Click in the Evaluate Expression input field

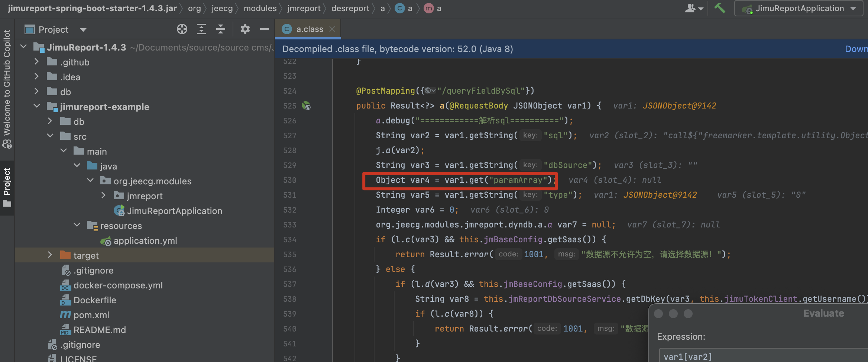pyautogui.click(x=764, y=356)
